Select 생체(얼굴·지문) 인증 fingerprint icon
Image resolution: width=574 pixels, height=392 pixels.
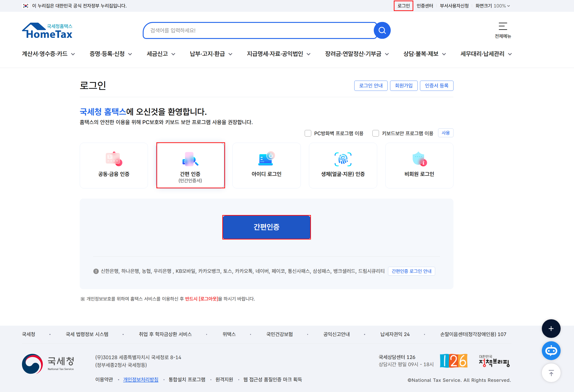point(343,159)
